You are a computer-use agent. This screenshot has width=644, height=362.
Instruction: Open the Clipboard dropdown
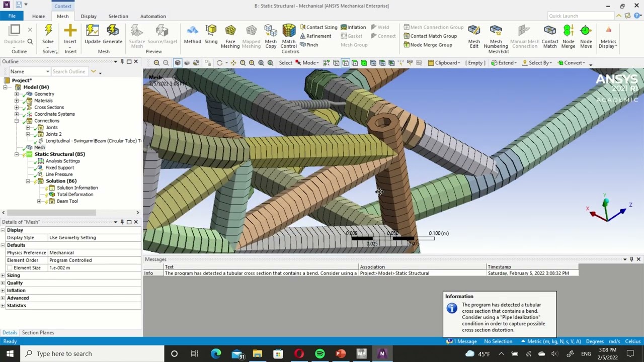pos(444,63)
